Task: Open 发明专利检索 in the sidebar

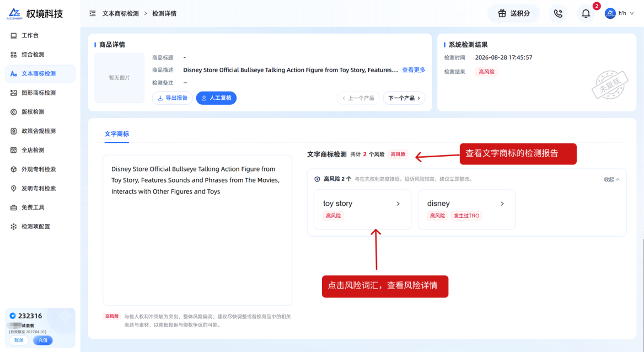Action: click(40, 188)
